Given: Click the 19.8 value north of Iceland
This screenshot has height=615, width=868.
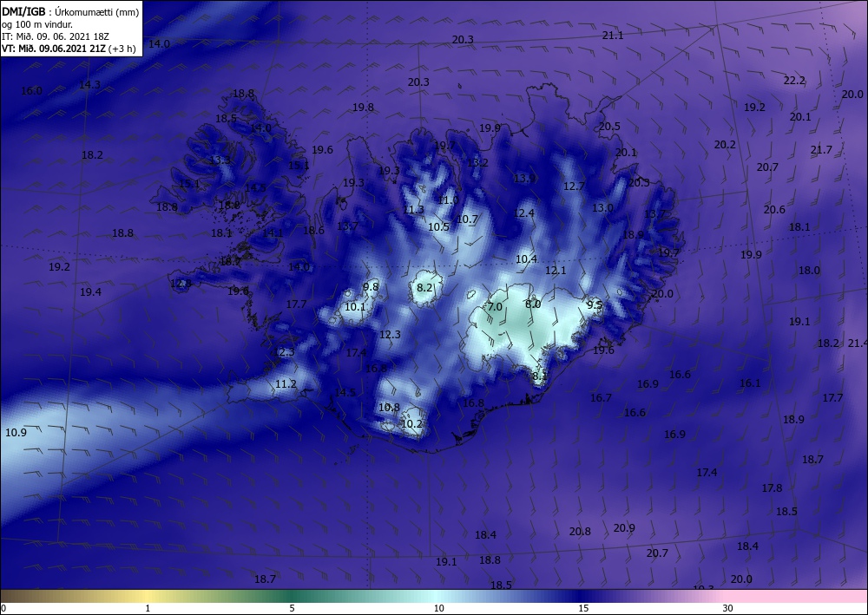Looking at the screenshot, I should point(363,108).
